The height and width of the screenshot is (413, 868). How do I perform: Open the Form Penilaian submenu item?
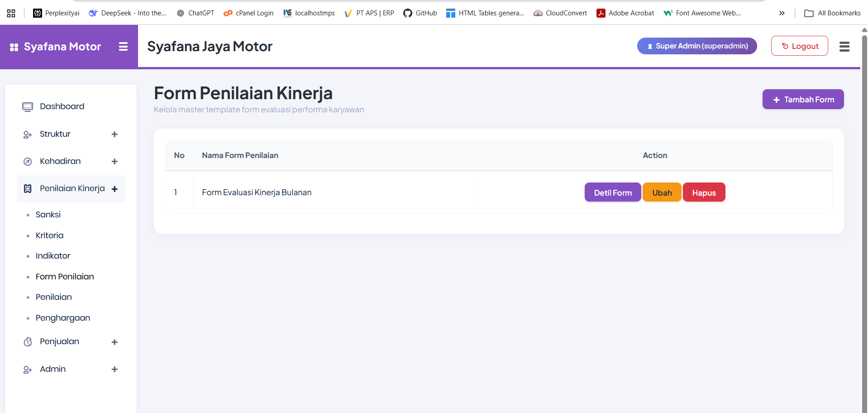(65, 277)
